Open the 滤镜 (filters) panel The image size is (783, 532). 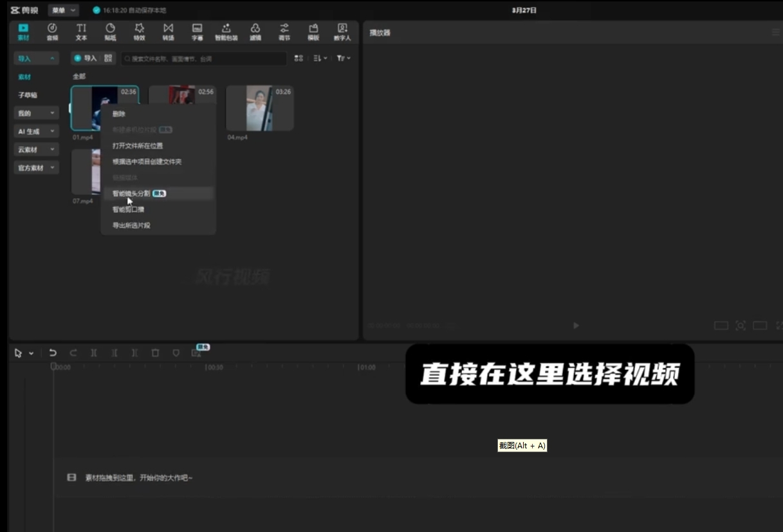255,32
